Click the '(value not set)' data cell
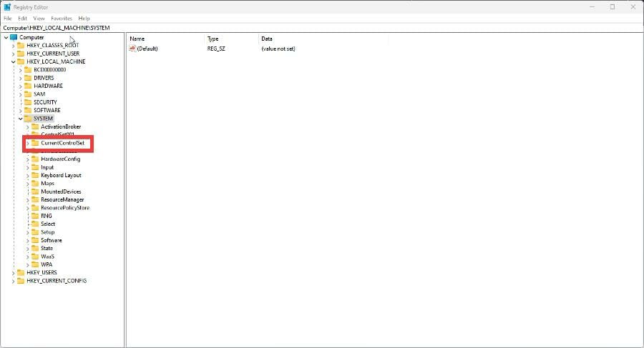 pos(278,49)
